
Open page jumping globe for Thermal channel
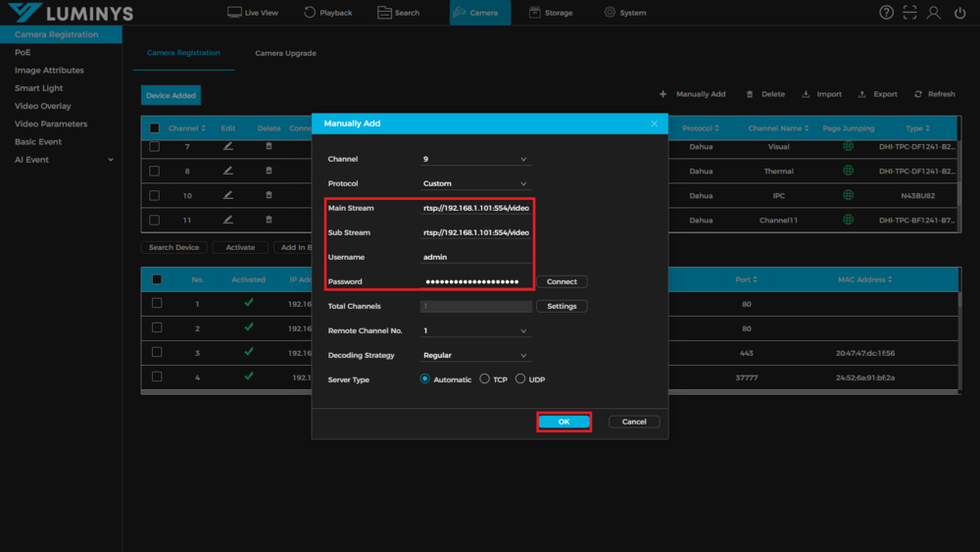click(848, 171)
